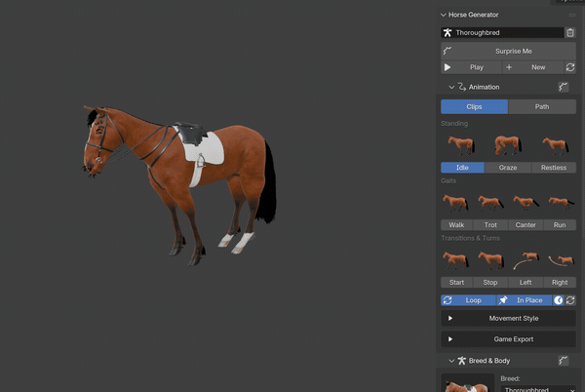585x392 pixels.
Task: Switch to the Clips tab
Action: tap(474, 107)
